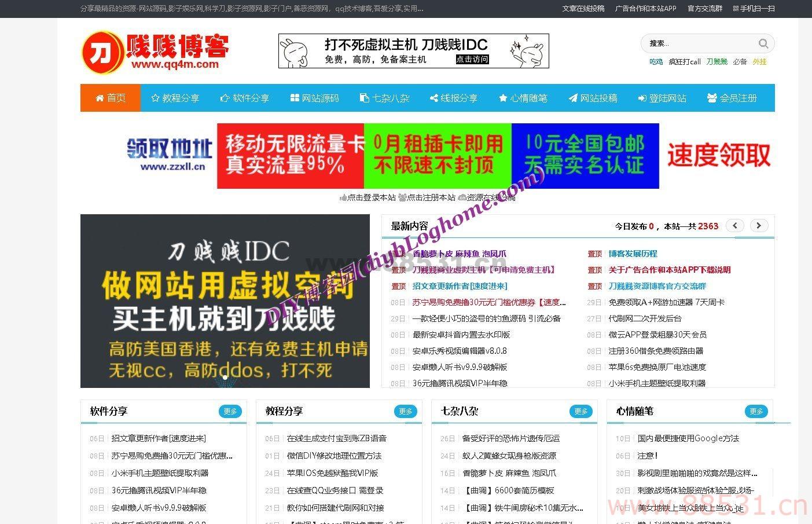
Task: Open 教程分享 navigation item
Action: [175, 98]
